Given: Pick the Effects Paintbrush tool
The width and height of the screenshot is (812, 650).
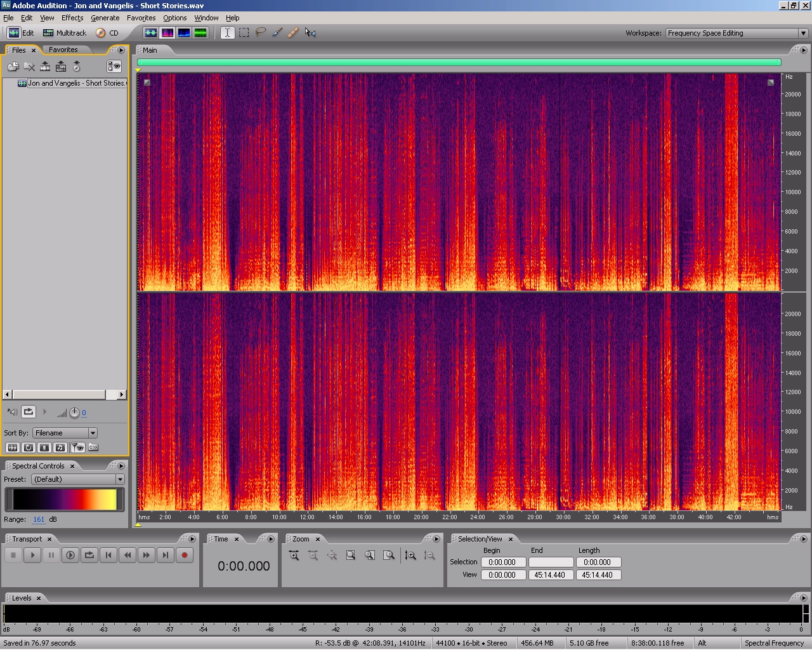Looking at the screenshot, I should tap(277, 32).
